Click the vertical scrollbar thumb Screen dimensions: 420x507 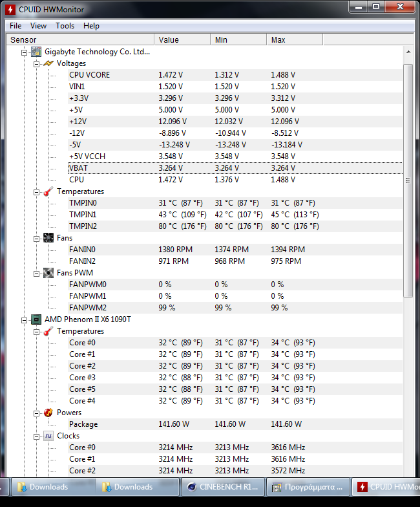[408, 180]
